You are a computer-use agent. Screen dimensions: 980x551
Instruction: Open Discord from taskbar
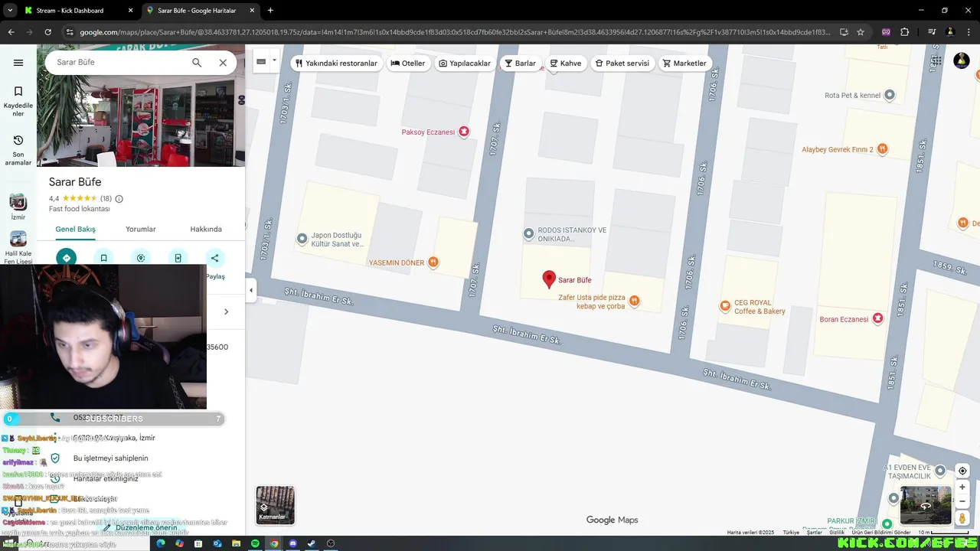tap(293, 543)
